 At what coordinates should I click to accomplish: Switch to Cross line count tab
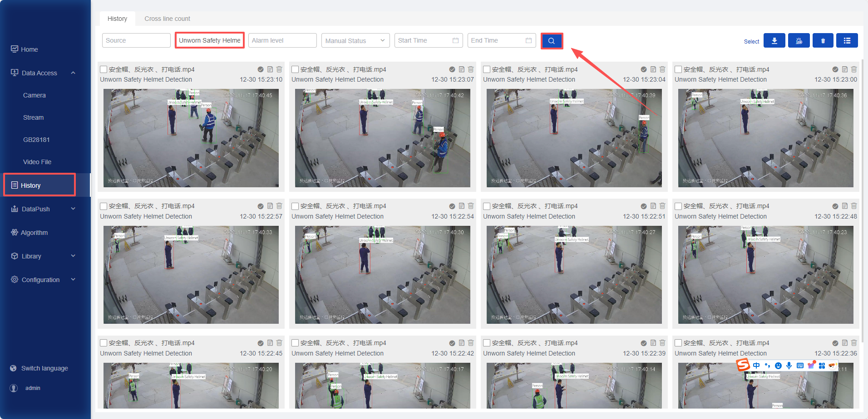[x=167, y=19]
